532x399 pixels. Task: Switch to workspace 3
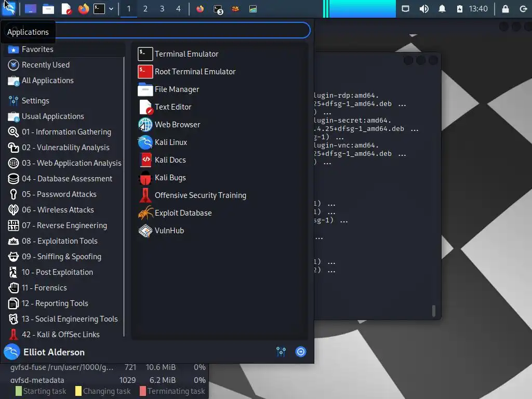coord(162,9)
